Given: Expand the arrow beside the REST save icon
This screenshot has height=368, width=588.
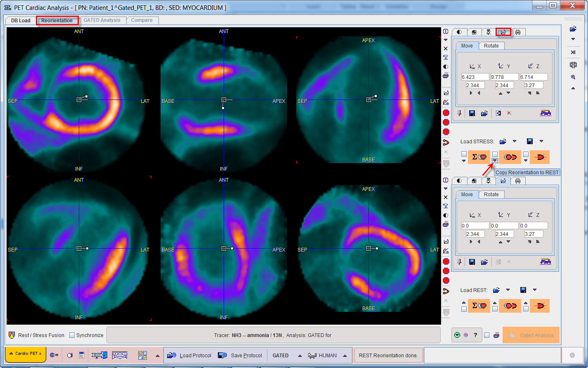Looking at the screenshot, I should (535, 290).
